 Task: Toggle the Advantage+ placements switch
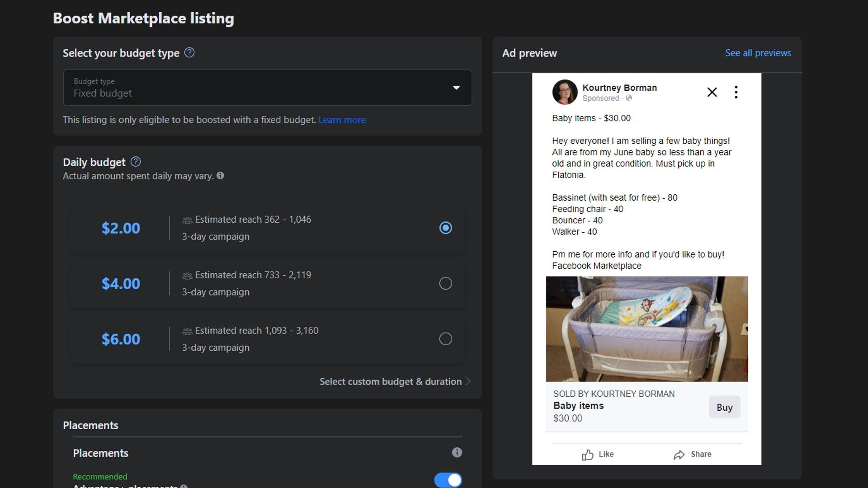point(448,480)
